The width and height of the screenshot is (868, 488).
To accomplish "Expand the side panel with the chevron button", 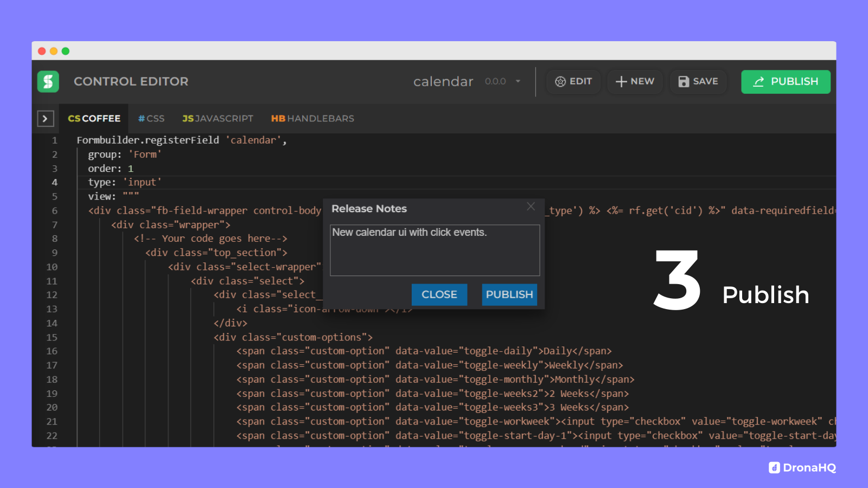I will click(46, 118).
